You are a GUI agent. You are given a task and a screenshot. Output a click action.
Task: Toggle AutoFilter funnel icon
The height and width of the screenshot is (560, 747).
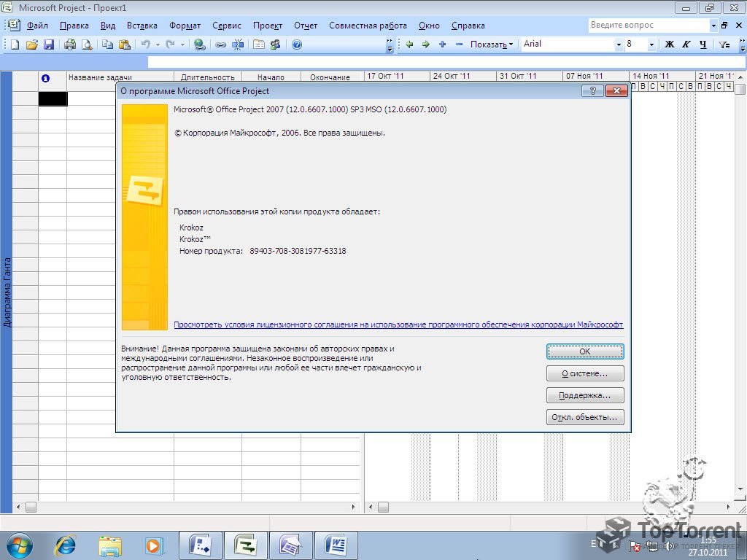point(724,44)
